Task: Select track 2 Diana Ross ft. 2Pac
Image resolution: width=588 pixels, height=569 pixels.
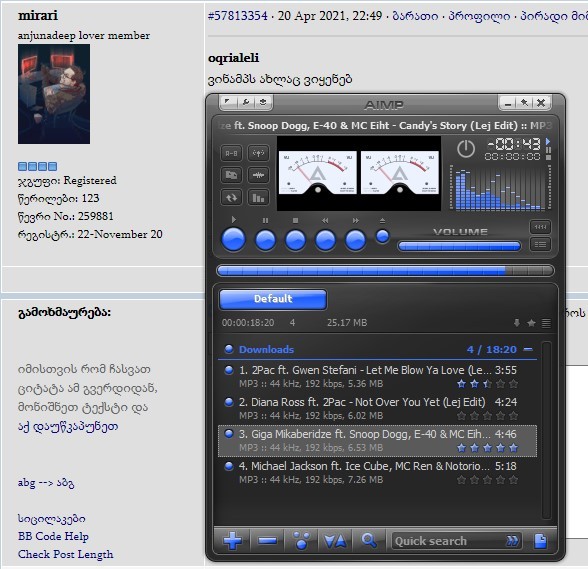Action: click(377, 408)
